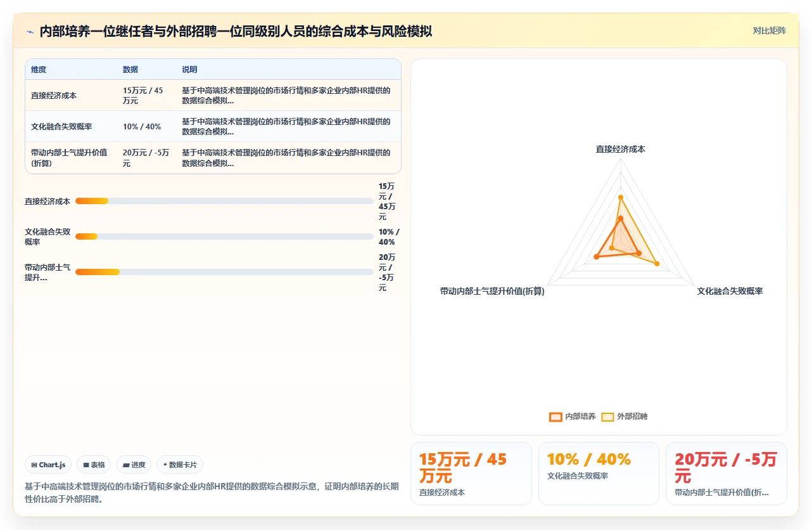This screenshot has width=812, height=530.
Task: Open the 10% / 40% data card
Action: 599,473
